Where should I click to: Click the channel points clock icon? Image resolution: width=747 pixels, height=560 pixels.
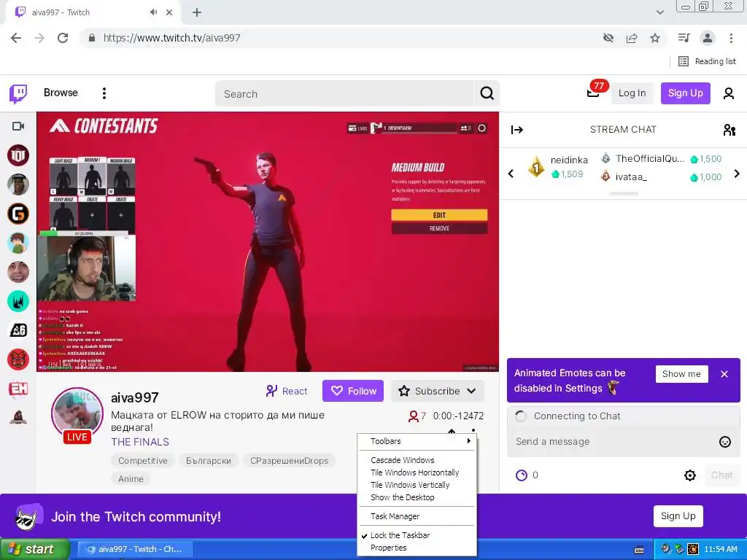click(522, 475)
